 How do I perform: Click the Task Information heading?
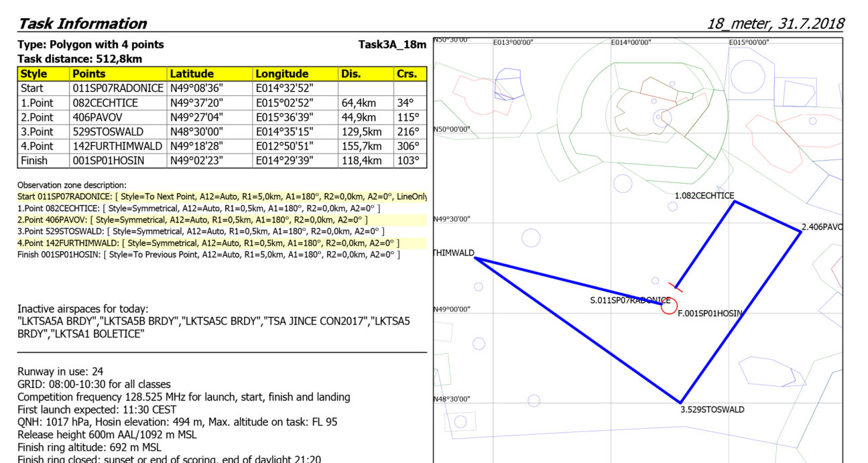(x=82, y=23)
